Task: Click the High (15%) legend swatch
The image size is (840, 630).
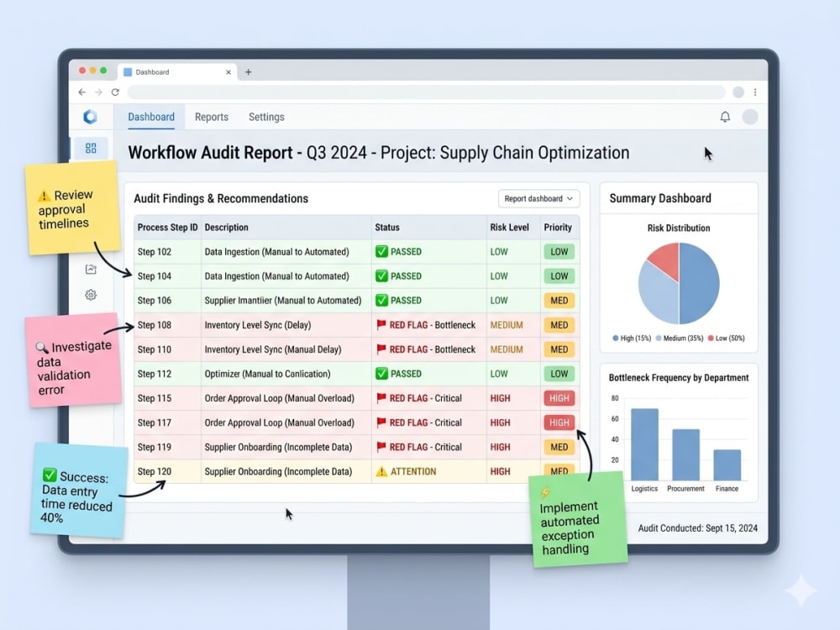Action: (x=616, y=338)
